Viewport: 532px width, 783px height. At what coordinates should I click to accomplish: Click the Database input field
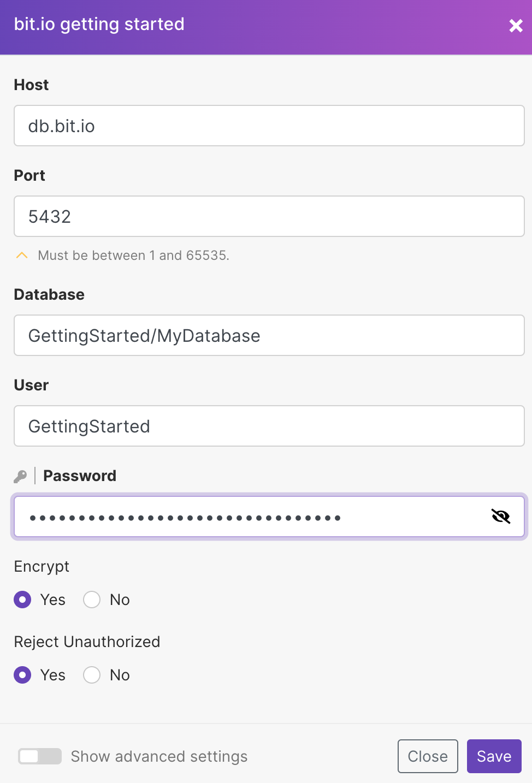tap(269, 336)
